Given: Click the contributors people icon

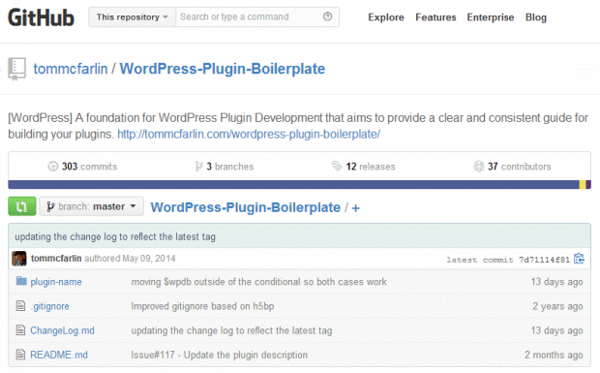Looking at the screenshot, I should coord(479,166).
